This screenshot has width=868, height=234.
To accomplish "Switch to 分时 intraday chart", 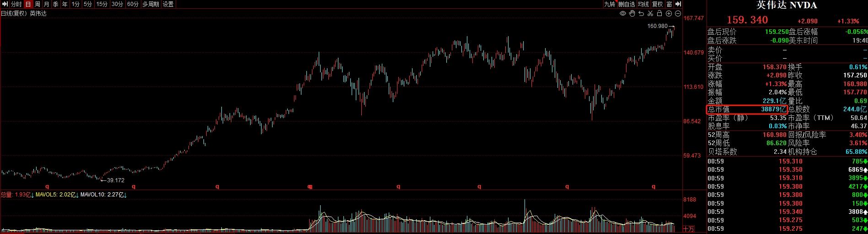I will click(x=16, y=4).
